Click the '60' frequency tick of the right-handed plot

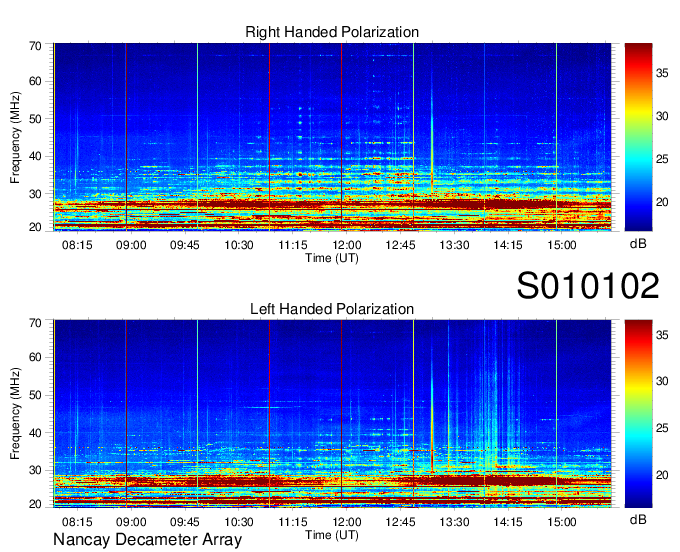(35, 82)
